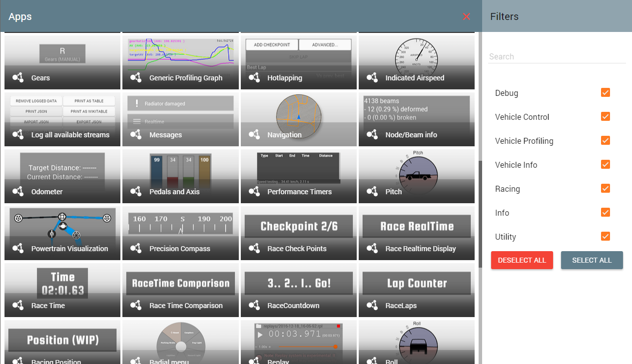Select the Generic Profiling Graph thumbnail

[180, 62]
